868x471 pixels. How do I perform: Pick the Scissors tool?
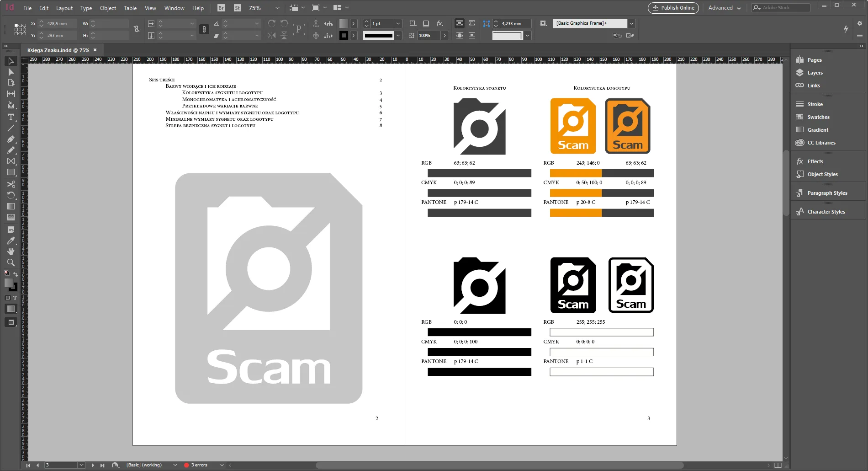11,184
